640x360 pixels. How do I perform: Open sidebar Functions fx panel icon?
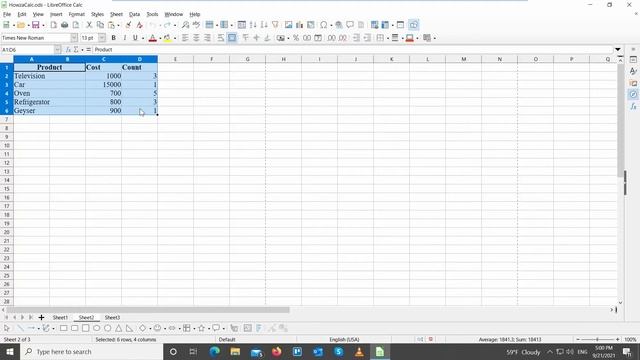633,106
